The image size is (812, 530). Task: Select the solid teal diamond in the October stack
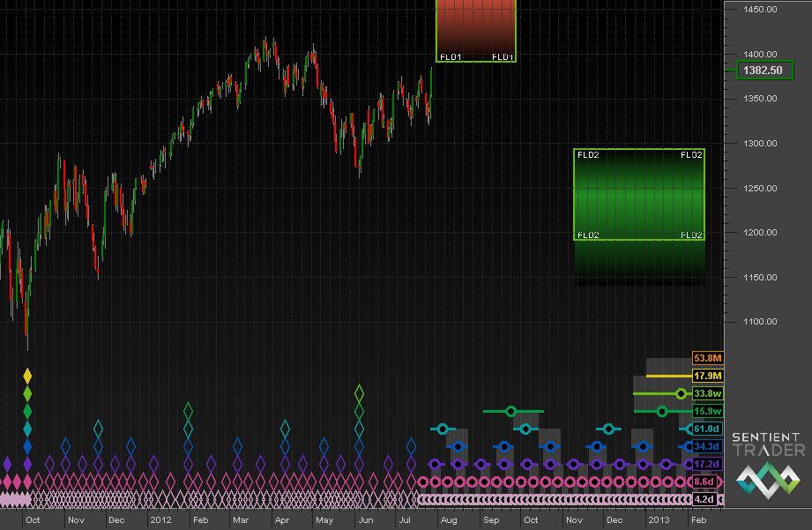27,429
